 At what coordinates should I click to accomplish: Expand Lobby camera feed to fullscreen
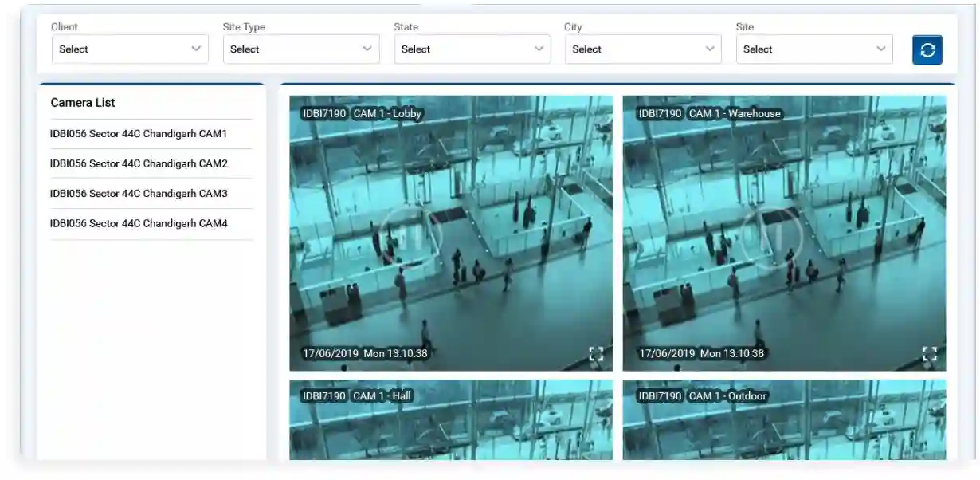(596, 354)
